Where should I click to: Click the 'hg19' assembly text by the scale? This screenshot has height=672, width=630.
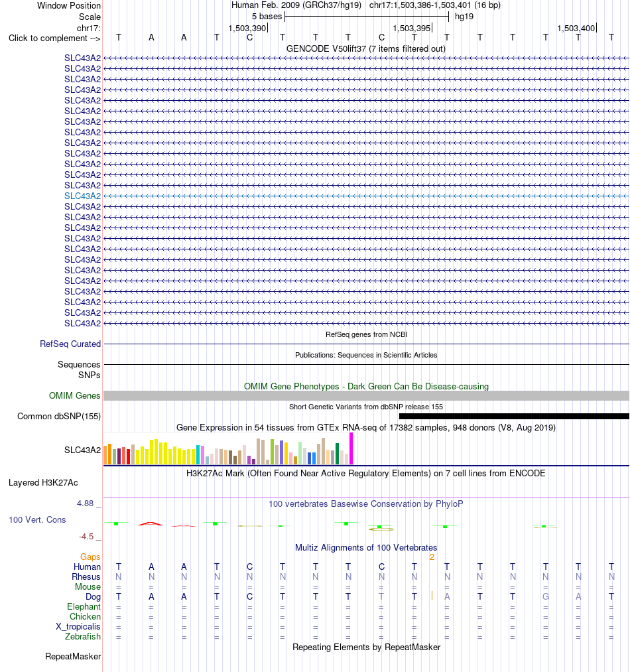pos(464,17)
